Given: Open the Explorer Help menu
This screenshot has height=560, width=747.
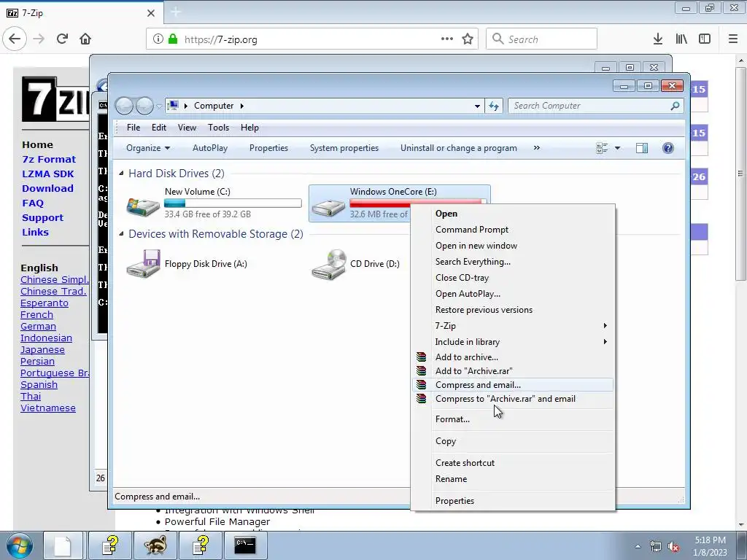Looking at the screenshot, I should (249, 128).
